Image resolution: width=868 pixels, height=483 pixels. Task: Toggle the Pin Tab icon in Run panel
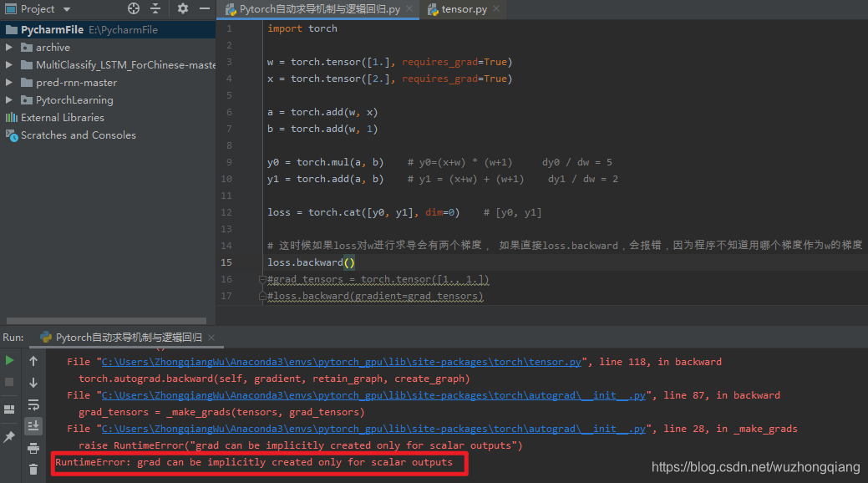coord(9,437)
